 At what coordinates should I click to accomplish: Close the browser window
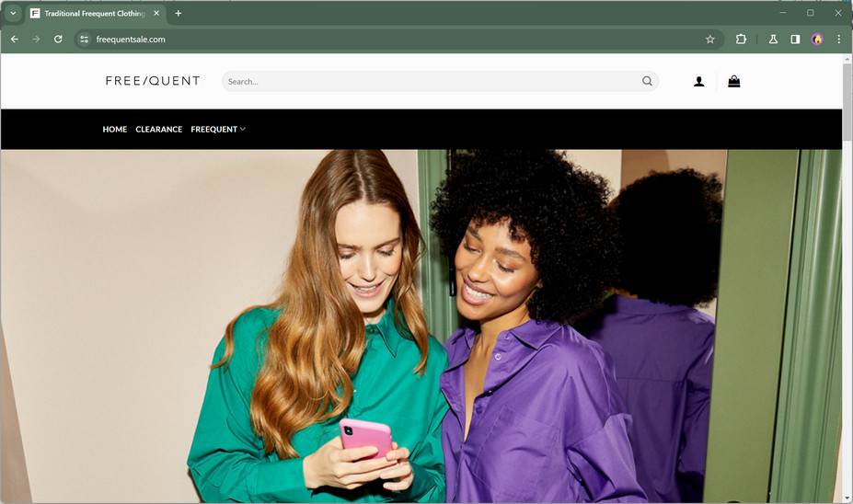838,13
